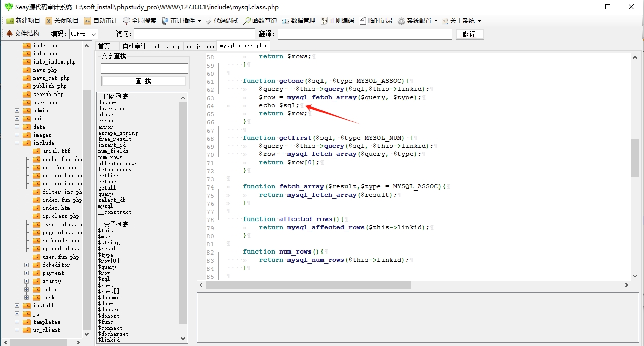Open 系统配置 system settings menu
The image size is (644, 346).
[x=418, y=21]
